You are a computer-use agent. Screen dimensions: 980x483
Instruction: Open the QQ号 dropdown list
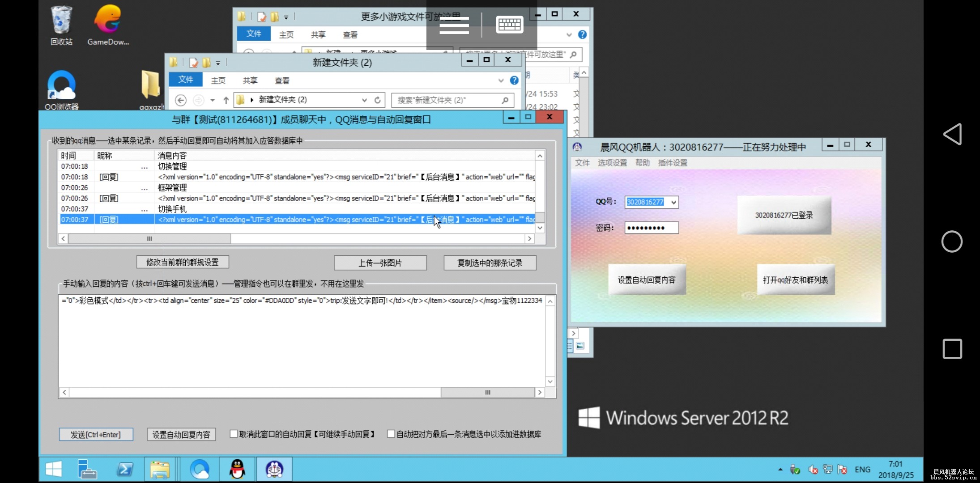click(x=673, y=202)
